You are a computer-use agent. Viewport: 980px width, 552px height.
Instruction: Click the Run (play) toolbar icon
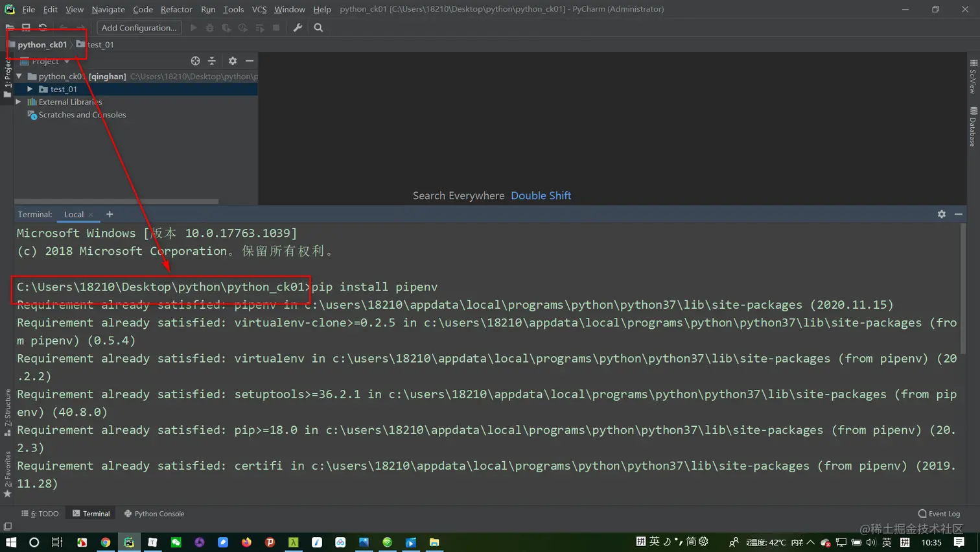(193, 28)
